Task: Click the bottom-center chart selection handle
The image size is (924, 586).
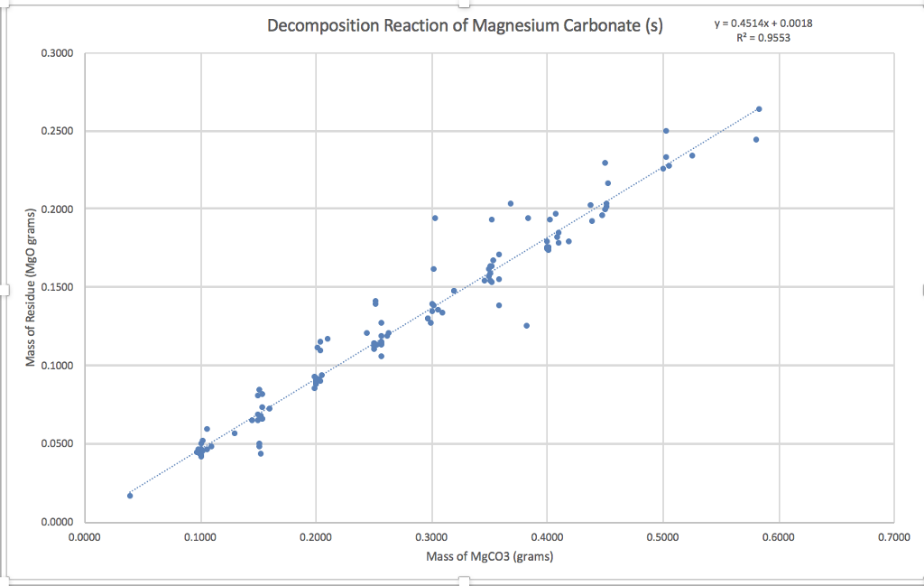Action: 462,582
